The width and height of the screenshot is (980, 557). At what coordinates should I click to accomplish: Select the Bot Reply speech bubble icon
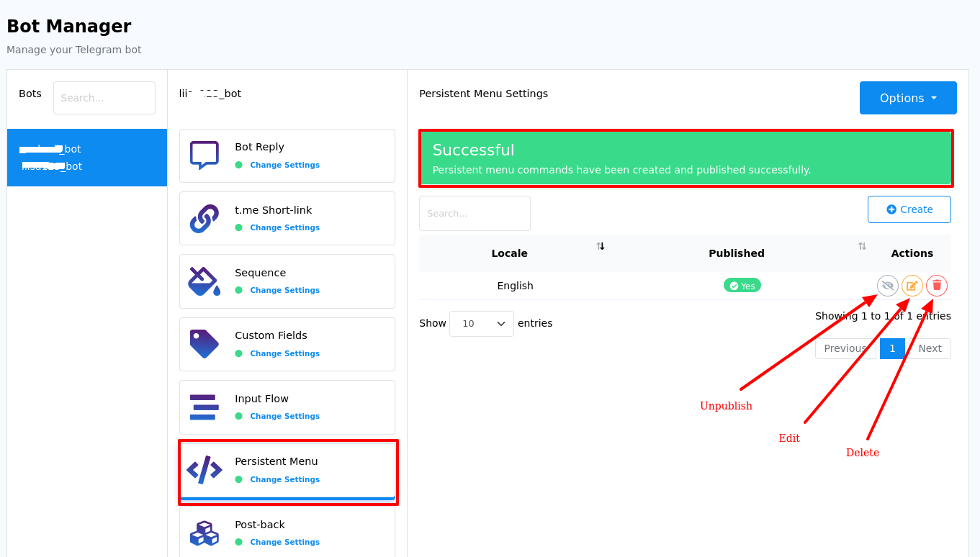coord(204,153)
